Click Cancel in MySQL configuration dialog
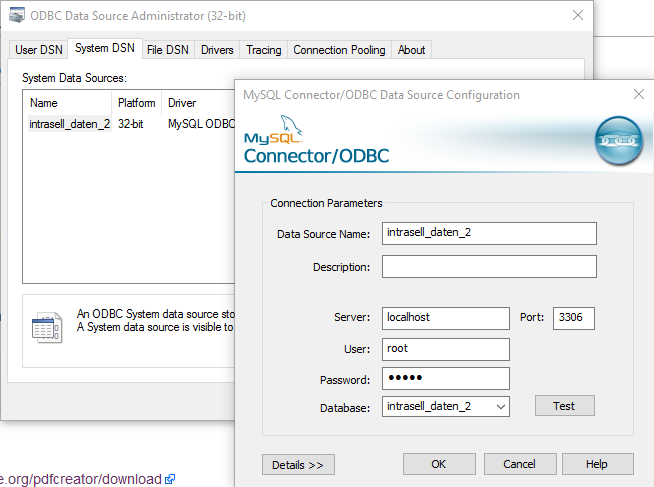The height and width of the screenshot is (487, 654). click(x=520, y=464)
